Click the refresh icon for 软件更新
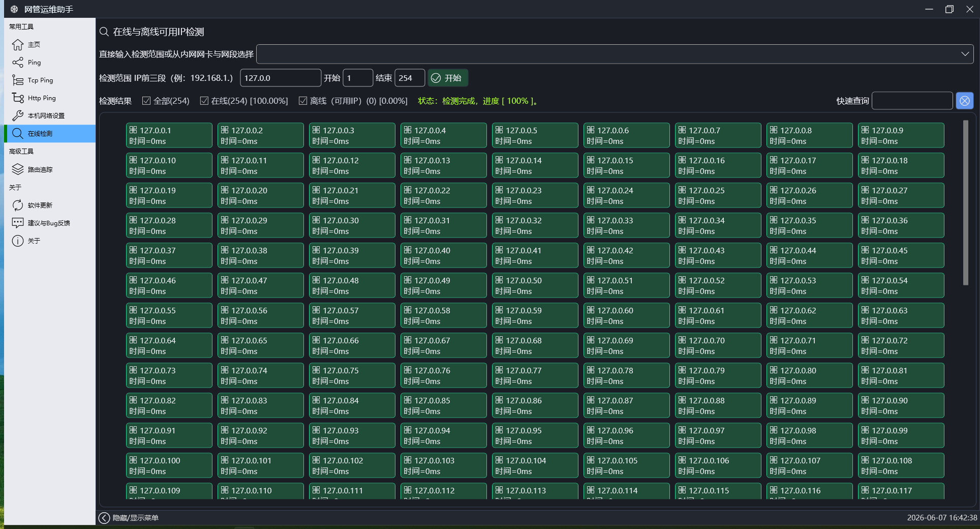Viewport: 980px width, 529px height. [x=18, y=205]
